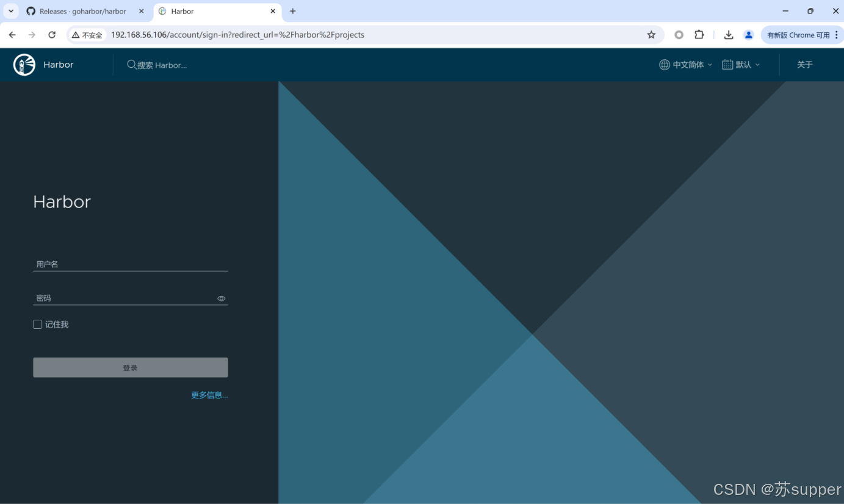The image size is (844, 504).
Task: Open the downloads icon
Action: 729,35
